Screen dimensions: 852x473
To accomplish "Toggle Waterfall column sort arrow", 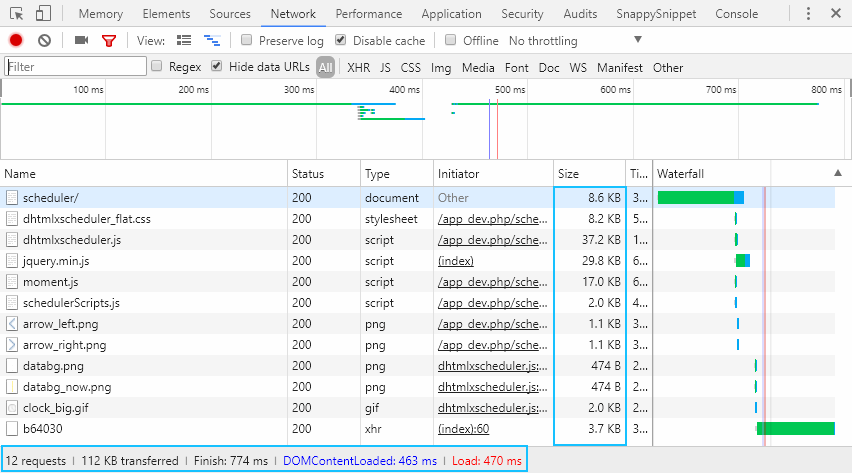I will coord(838,173).
